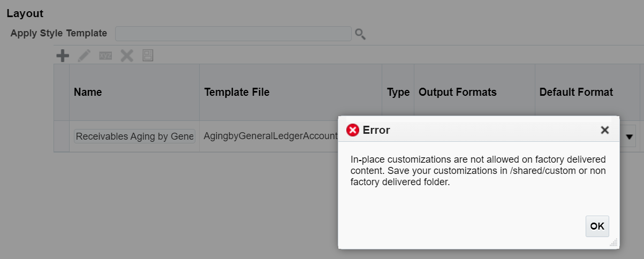Viewport: 644px width, 259px height.
Task: Click the Error title text in the dialog
Action: click(376, 130)
